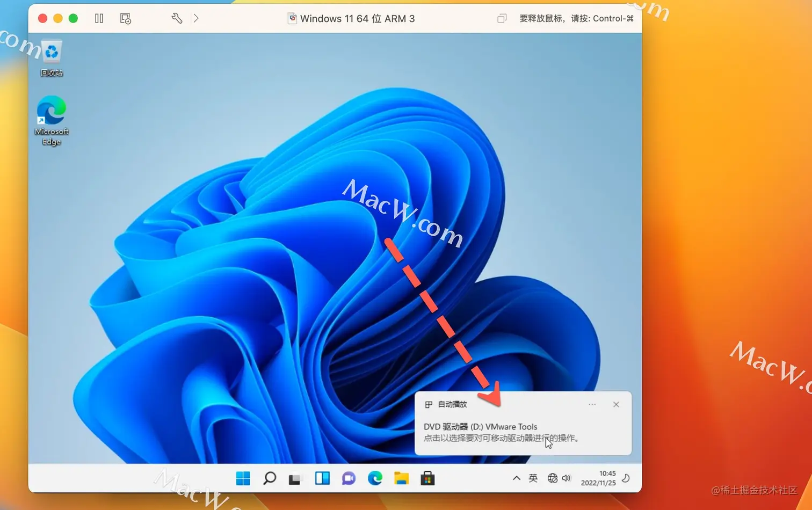This screenshot has height=510, width=812.
Task: Pause the virtual machine from the toolbar
Action: coord(99,18)
